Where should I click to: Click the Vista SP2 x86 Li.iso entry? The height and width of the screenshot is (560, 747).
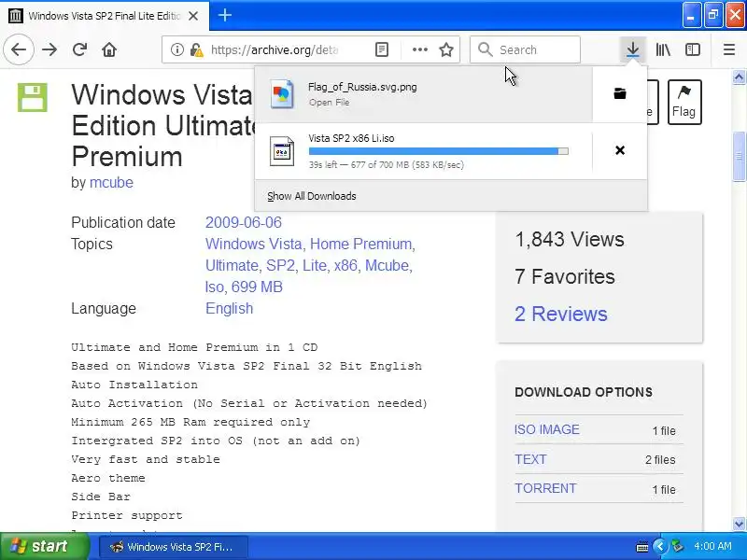click(x=424, y=151)
